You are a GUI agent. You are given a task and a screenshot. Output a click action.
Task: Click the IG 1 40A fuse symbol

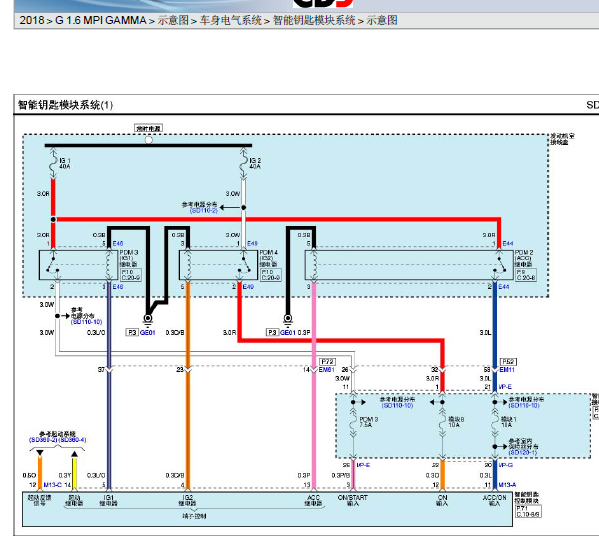coord(53,164)
